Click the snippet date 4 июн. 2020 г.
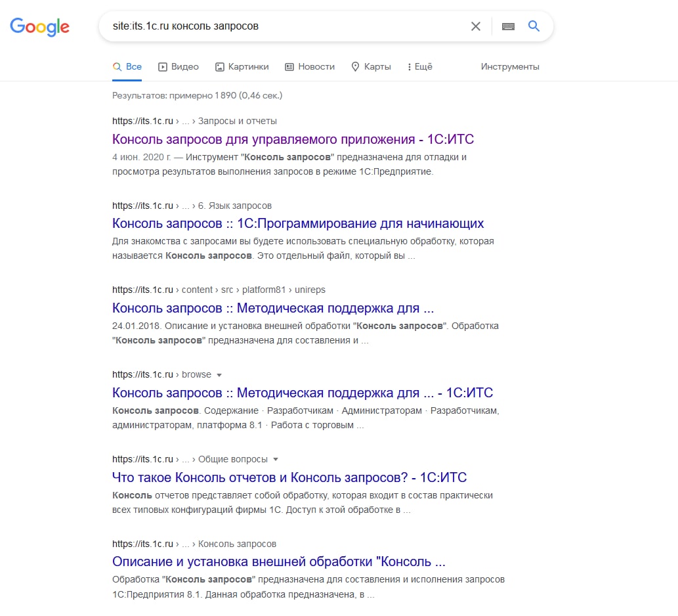 pyautogui.click(x=141, y=157)
